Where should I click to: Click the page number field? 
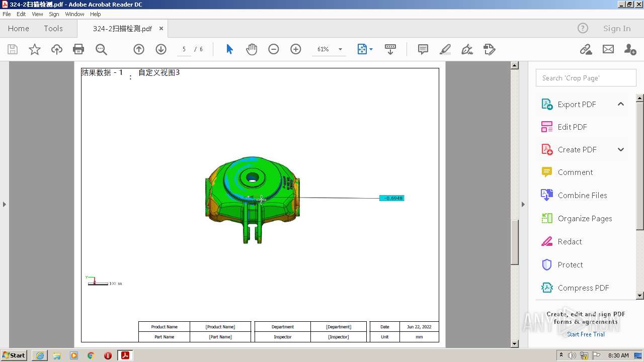pos(184,49)
